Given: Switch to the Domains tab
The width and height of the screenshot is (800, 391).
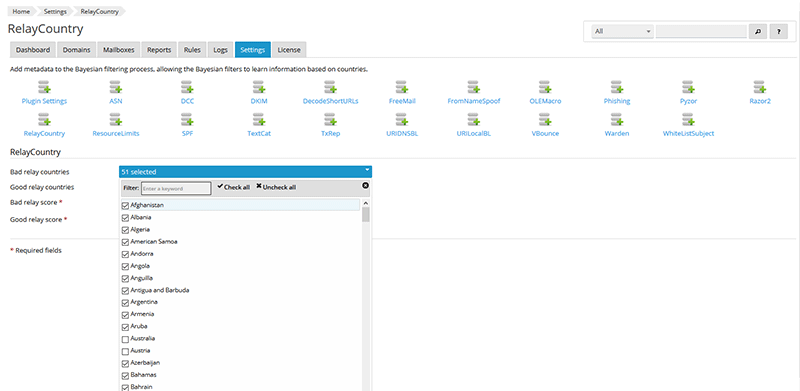Looking at the screenshot, I should (77, 50).
